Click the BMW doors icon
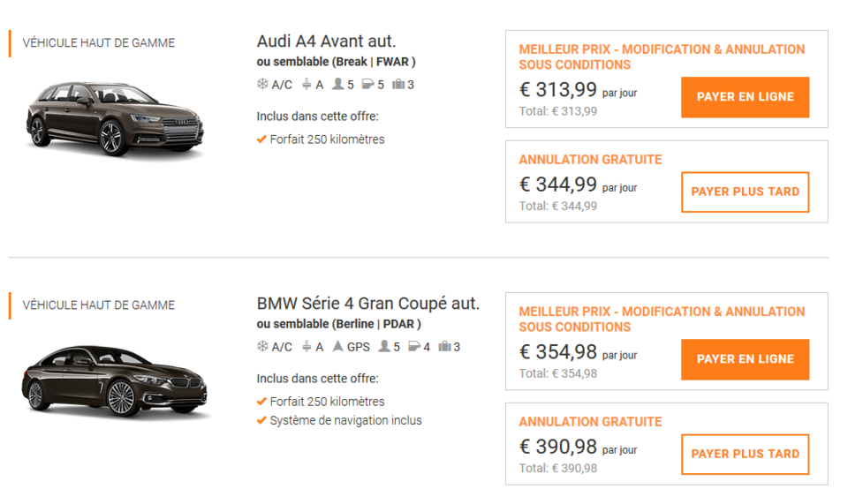 click(414, 347)
